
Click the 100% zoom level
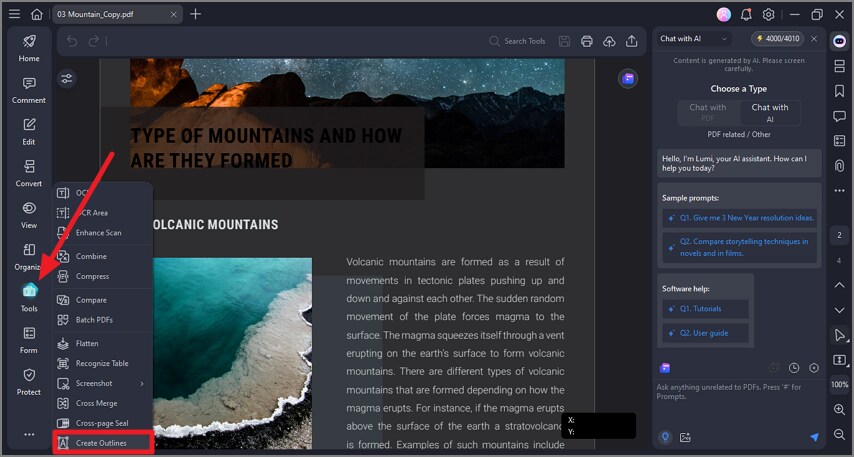[839, 385]
